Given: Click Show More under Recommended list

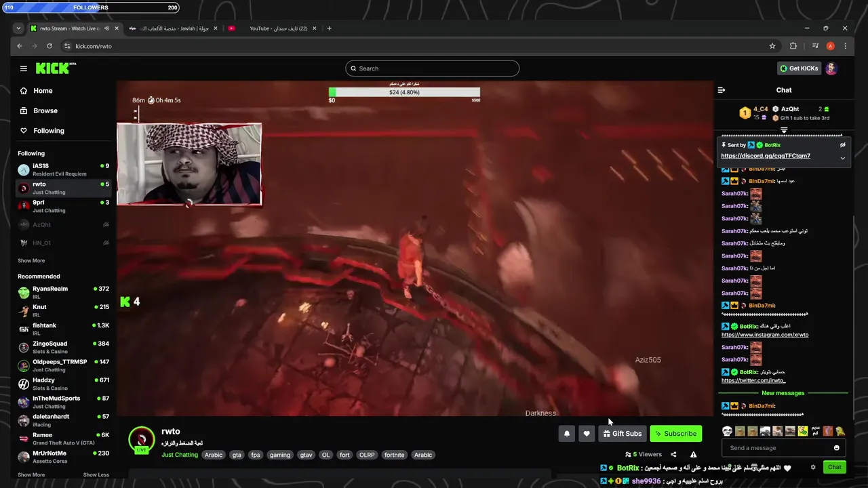Looking at the screenshot, I should (x=31, y=475).
